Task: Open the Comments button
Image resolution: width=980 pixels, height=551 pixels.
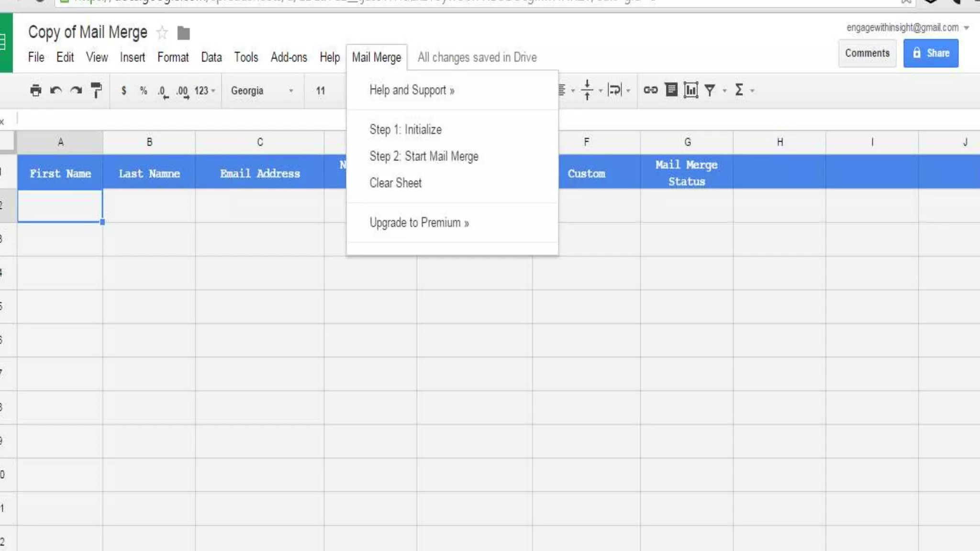Action: click(x=867, y=53)
